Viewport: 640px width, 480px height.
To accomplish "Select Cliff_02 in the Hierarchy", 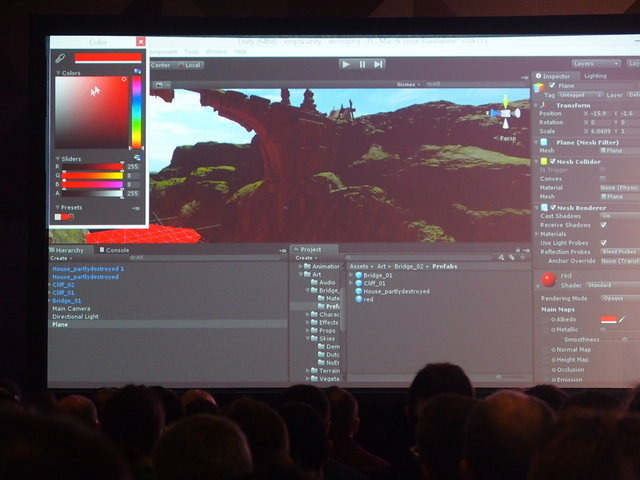I will (x=63, y=285).
